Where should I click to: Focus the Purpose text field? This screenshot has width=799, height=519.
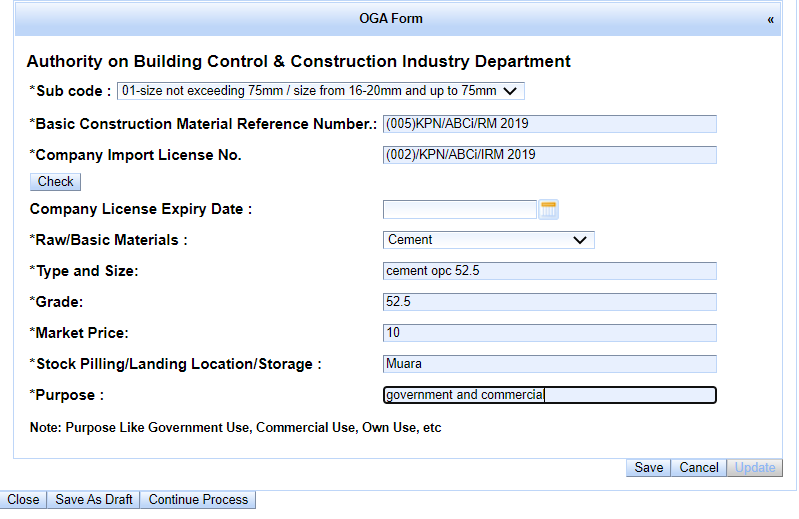tap(550, 395)
